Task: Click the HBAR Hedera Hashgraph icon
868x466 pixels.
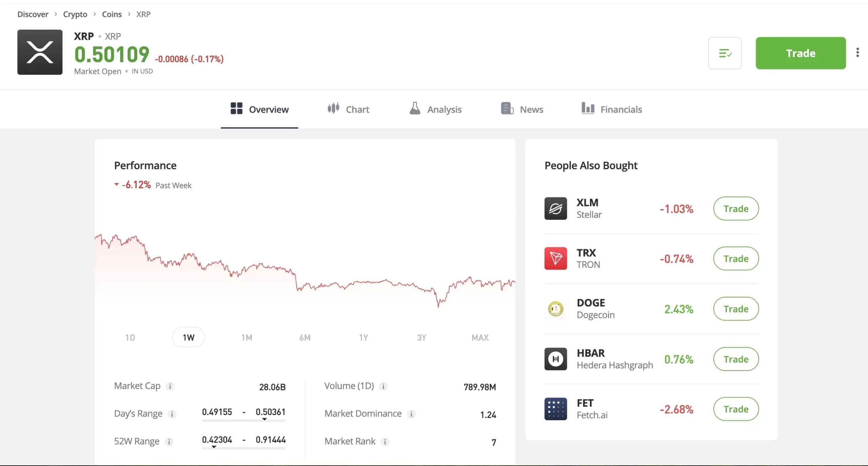Action: click(555, 359)
